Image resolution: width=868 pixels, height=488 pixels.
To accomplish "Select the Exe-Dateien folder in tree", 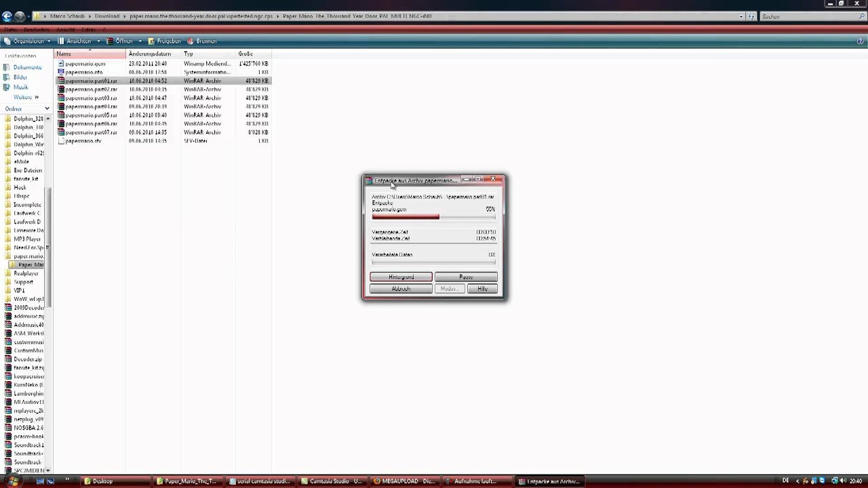I will pos(27,170).
